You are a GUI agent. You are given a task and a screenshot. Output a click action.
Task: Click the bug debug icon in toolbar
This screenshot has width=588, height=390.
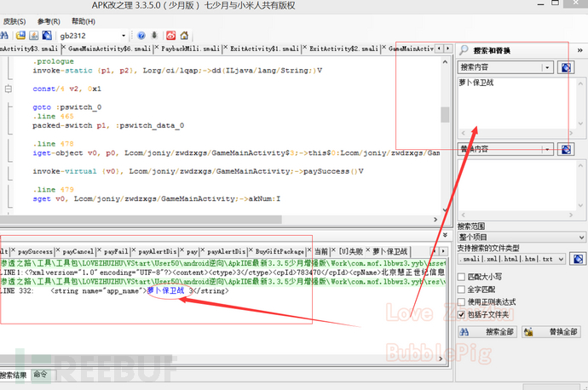[154, 36]
